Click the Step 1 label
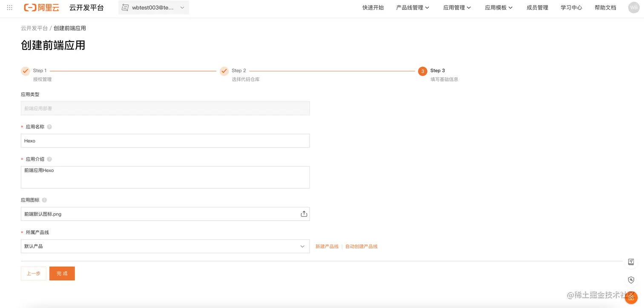This screenshot has width=644, height=308. pos(40,71)
